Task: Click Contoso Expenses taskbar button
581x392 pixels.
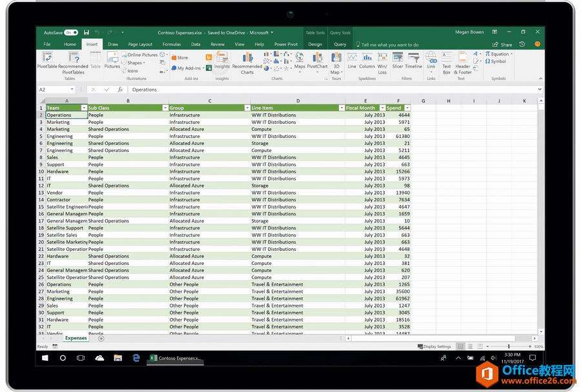Action: point(175,358)
